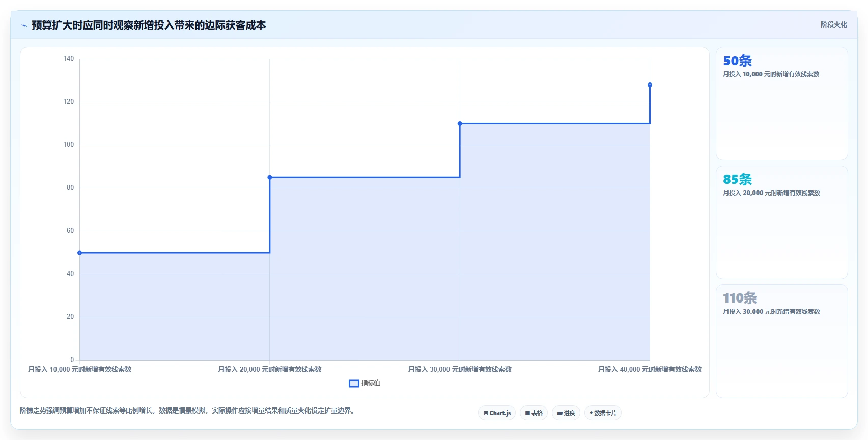Click the 表格 tag
This screenshot has height=440, width=868.
click(534, 413)
